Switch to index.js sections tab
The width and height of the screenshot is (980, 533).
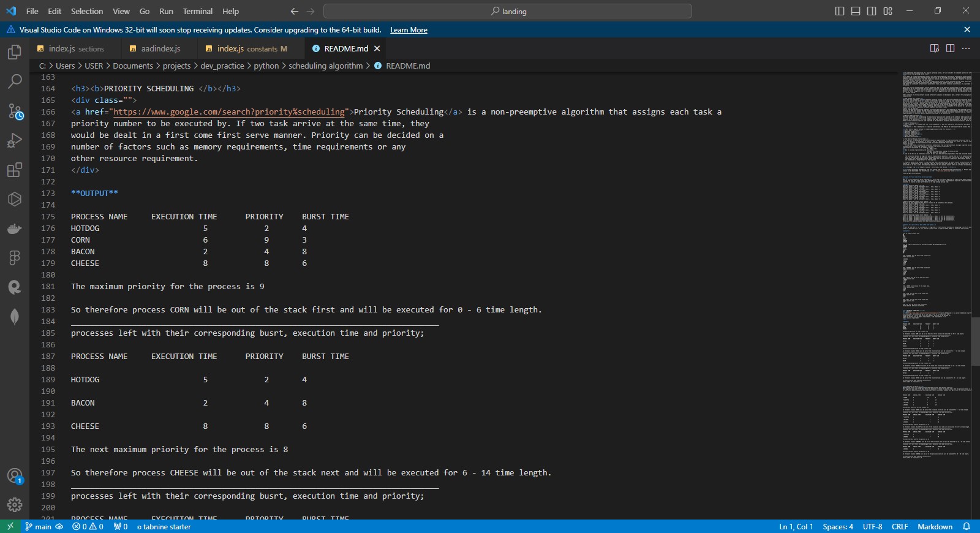tap(76, 48)
